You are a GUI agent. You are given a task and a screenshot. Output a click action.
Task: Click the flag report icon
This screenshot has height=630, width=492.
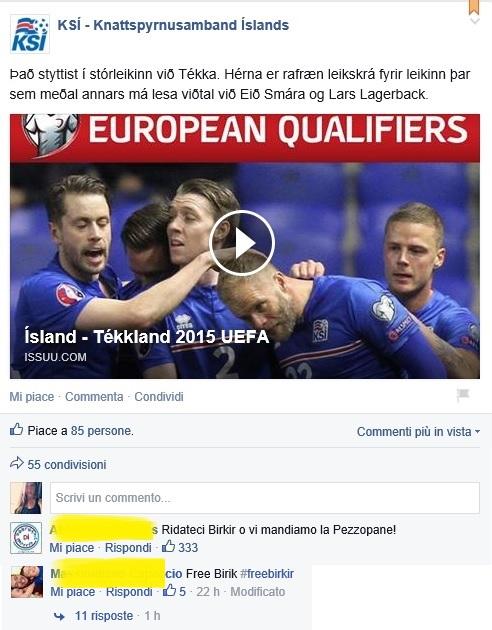tap(463, 395)
